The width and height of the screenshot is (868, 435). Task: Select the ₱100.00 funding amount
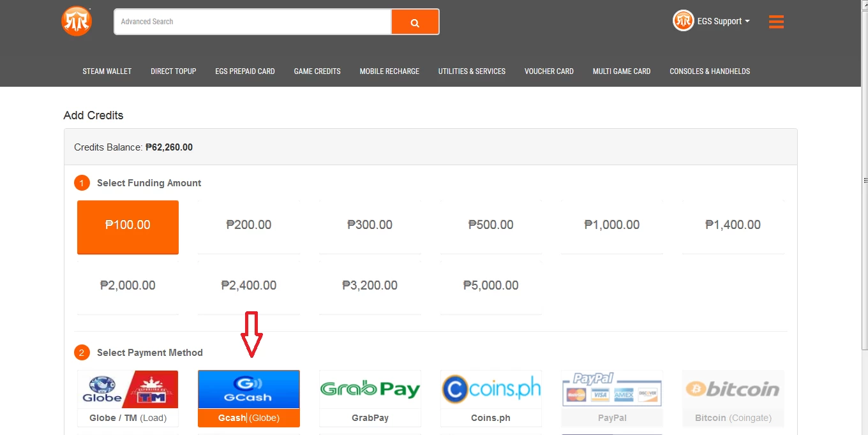point(128,227)
